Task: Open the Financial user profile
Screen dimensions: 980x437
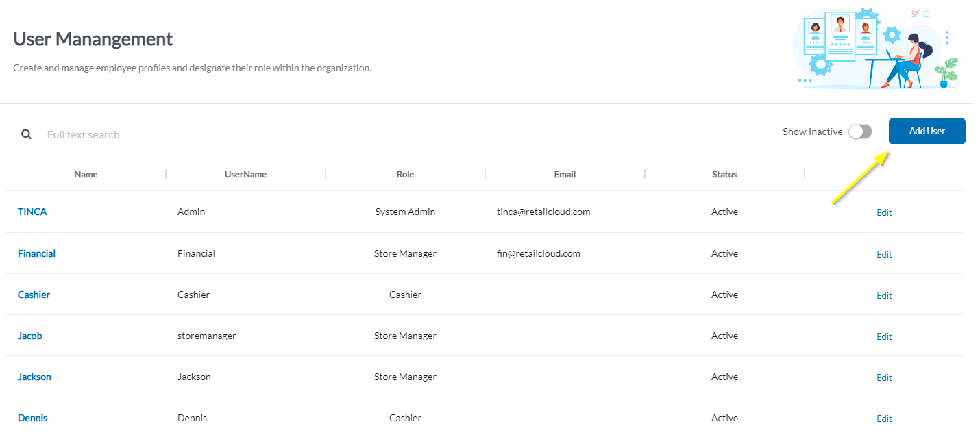Action: coord(36,253)
